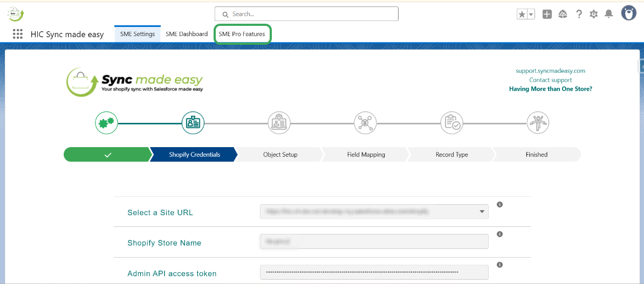Click the Sync made easy logo top-left
Screen dimensions: 644x284
pos(16,15)
